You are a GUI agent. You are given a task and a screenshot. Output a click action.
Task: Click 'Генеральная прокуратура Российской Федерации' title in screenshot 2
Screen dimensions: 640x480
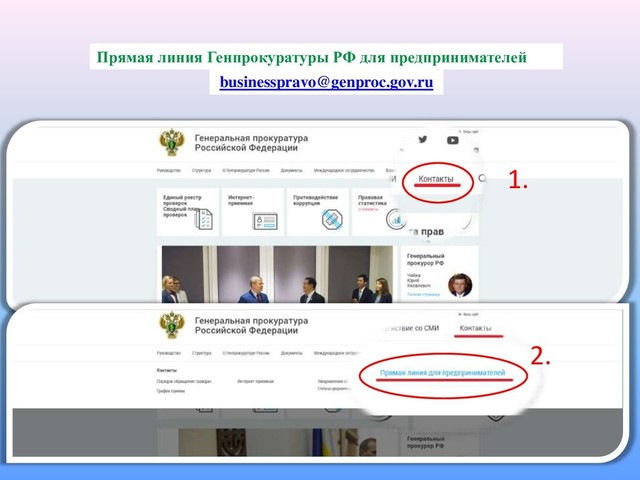point(251,325)
